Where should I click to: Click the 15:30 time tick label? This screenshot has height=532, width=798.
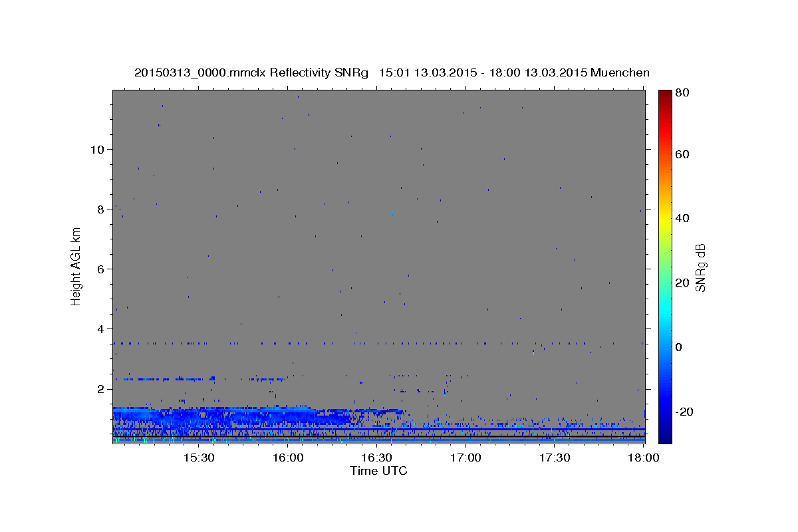coord(198,458)
